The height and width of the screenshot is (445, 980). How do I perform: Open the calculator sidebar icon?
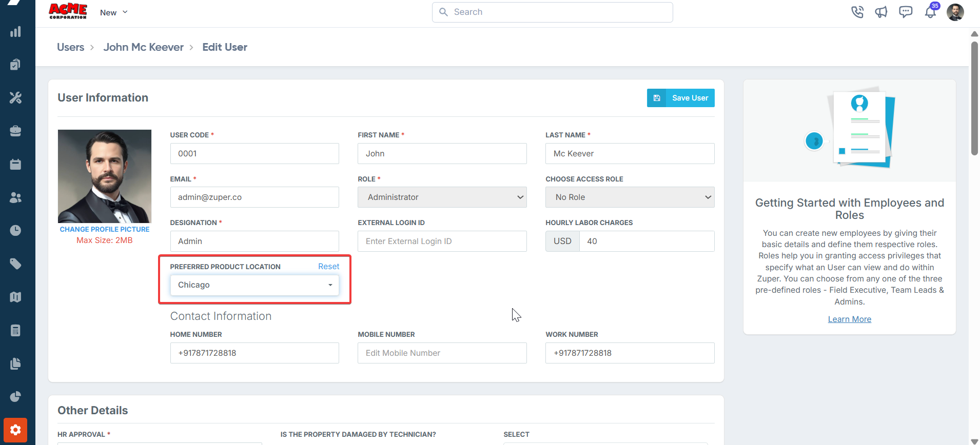[x=15, y=330]
